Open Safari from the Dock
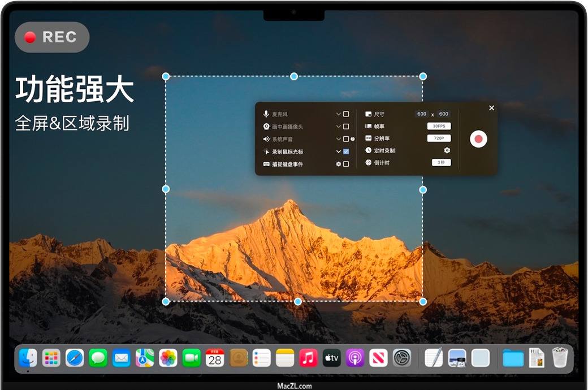The height and width of the screenshot is (390, 588). (x=75, y=358)
